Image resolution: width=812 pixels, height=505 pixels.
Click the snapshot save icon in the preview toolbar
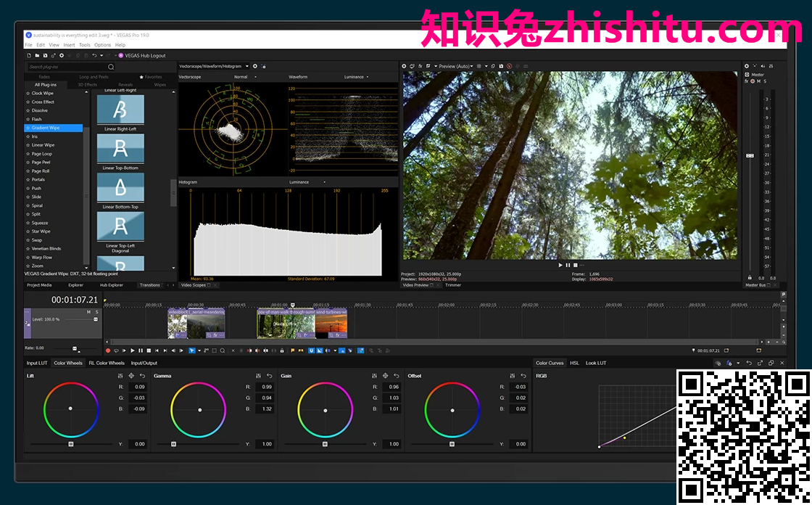pyautogui.click(x=501, y=66)
